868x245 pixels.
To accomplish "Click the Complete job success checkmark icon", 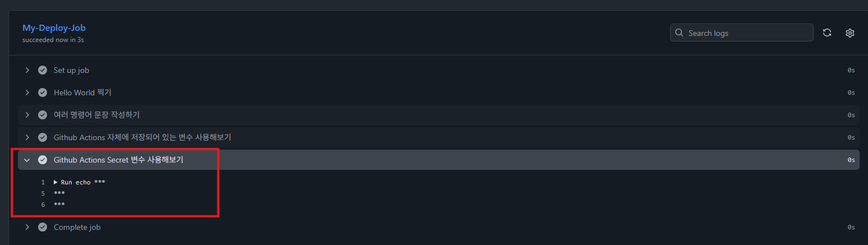I will (43, 227).
